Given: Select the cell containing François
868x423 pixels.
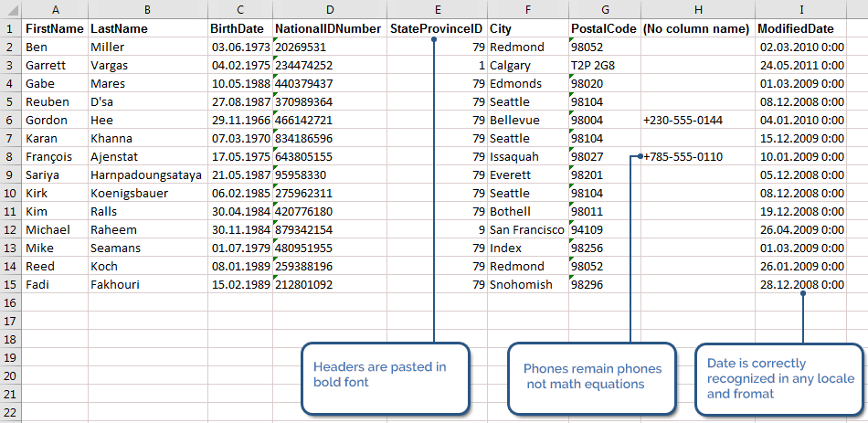Looking at the screenshot, I should click(56, 157).
